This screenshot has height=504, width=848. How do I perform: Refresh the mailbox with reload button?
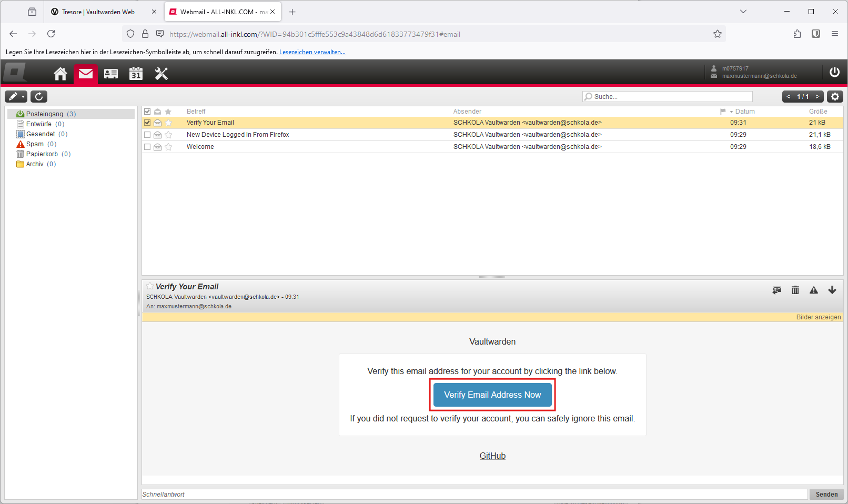(x=39, y=96)
